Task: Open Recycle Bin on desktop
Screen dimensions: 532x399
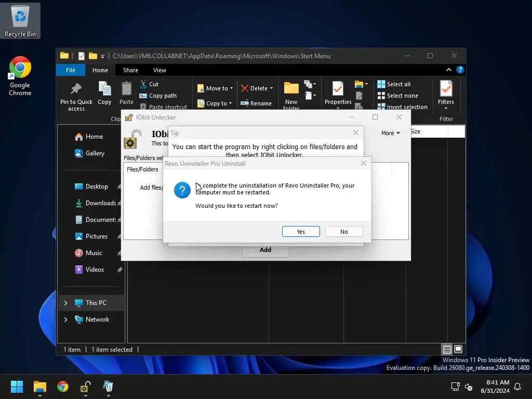Action: (20, 21)
